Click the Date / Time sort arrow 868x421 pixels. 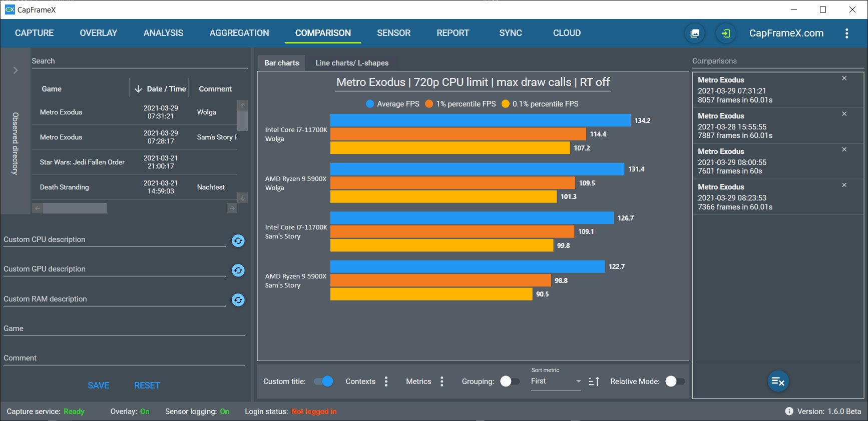click(138, 89)
